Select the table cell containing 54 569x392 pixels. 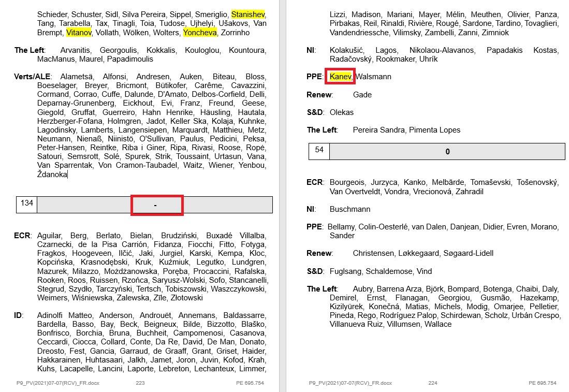tap(319, 150)
